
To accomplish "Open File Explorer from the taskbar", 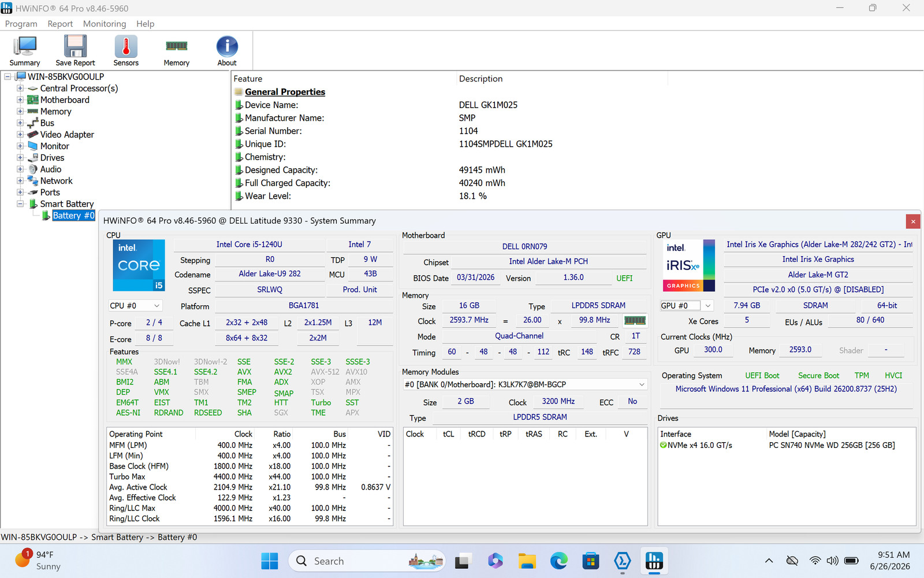I will pos(527,561).
